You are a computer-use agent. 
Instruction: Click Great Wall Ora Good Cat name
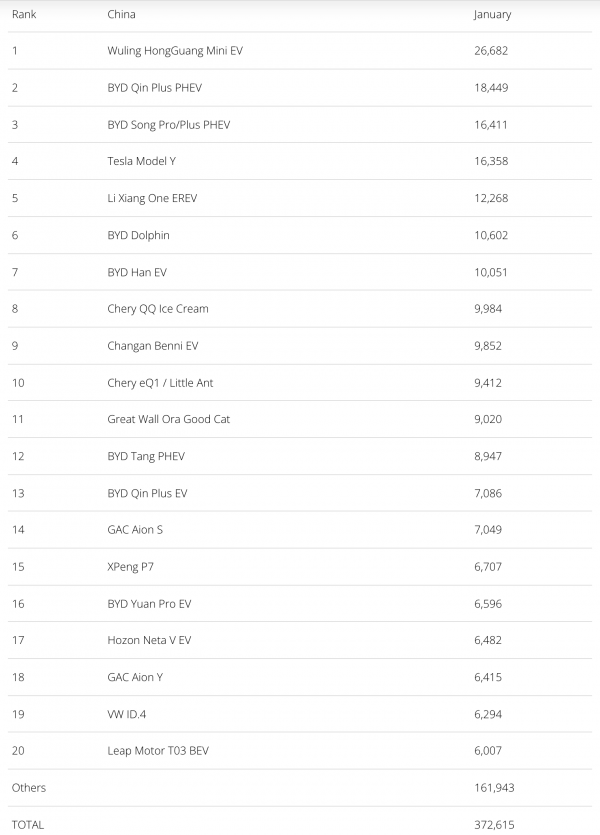coord(168,419)
